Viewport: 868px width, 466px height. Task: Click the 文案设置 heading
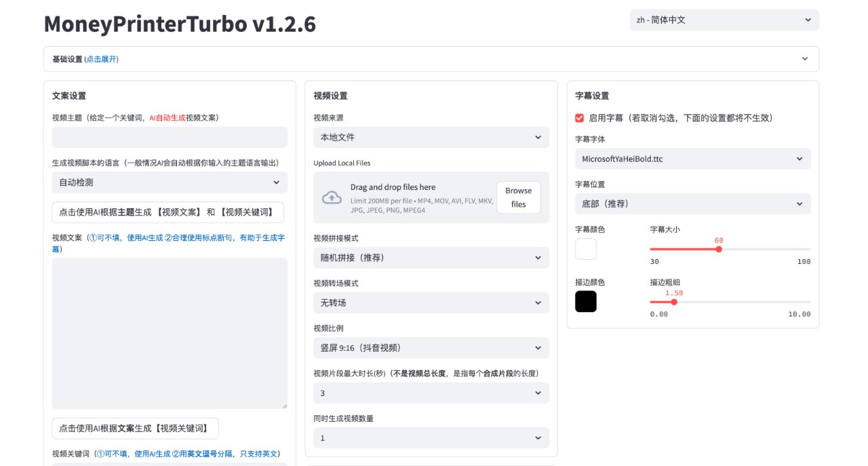(69, 96)
